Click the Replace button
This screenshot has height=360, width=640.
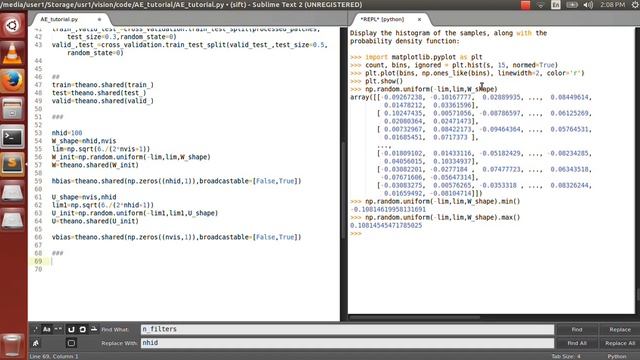pos(620,329)
